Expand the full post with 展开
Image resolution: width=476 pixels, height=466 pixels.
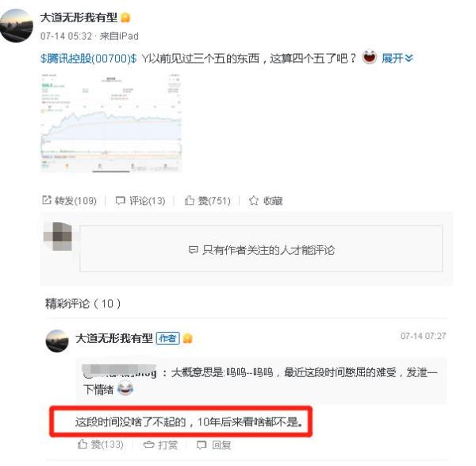click(x=397, y=58)
